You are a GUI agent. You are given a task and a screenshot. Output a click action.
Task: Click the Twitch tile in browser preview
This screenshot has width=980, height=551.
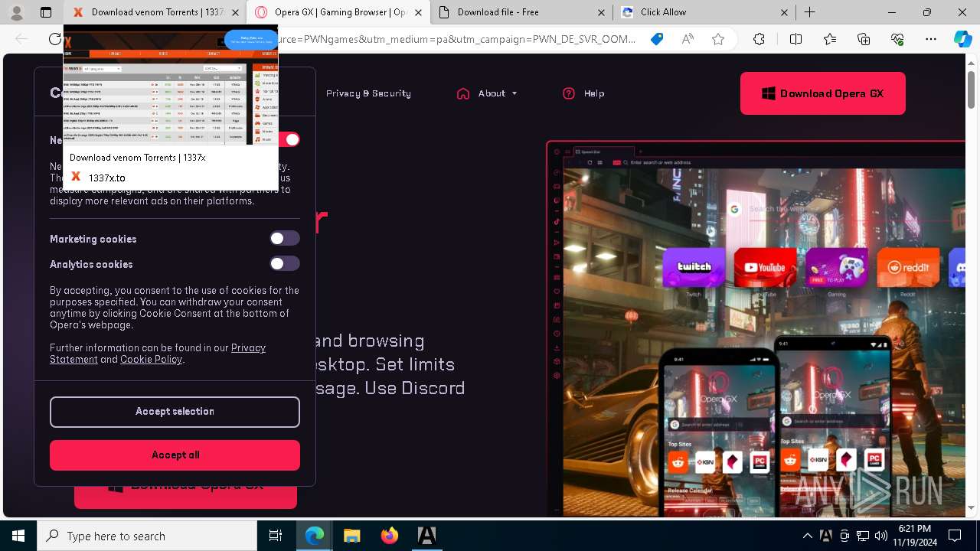point(694,269)
